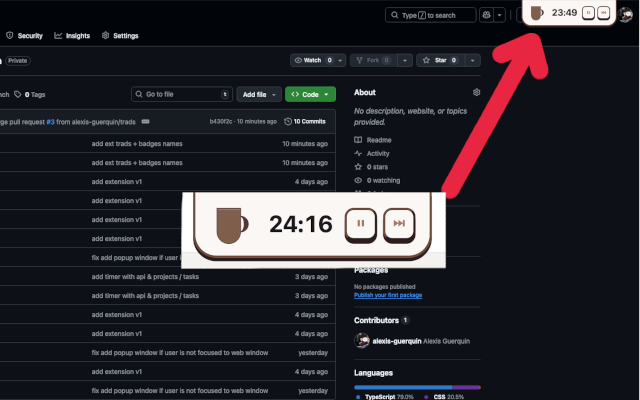Click the languages progress bar
The image size is (640, 400).
pos(417,387)
